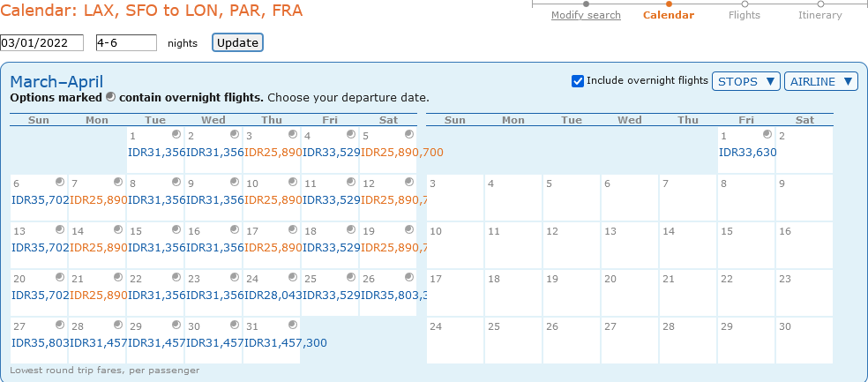Open the AIRLINE filter dropdown

[x=821, y=81]
